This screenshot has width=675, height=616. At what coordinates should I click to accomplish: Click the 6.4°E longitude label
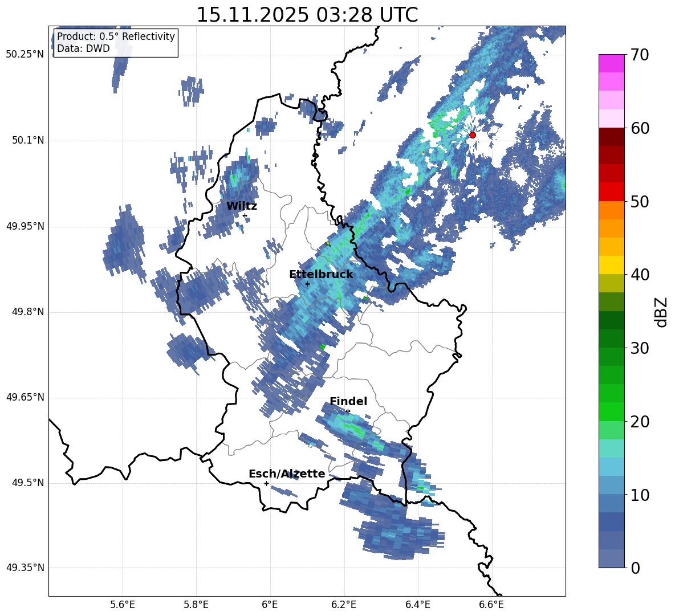pos(417,605)
